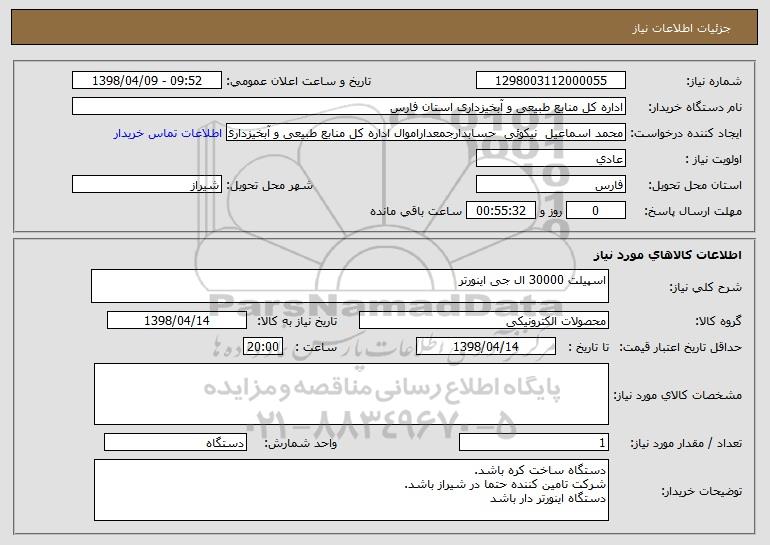Image resolution: width=770 pixels, height=545 pixels.
Task: Click the page header جزئیات اطلاعات نیاز
Action: [681, 28]
